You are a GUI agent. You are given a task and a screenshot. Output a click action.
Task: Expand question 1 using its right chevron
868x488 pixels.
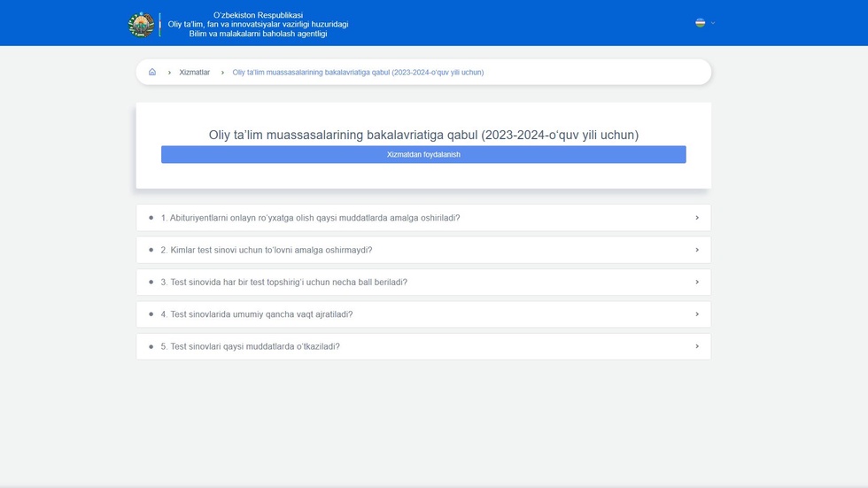pos(697,218)
